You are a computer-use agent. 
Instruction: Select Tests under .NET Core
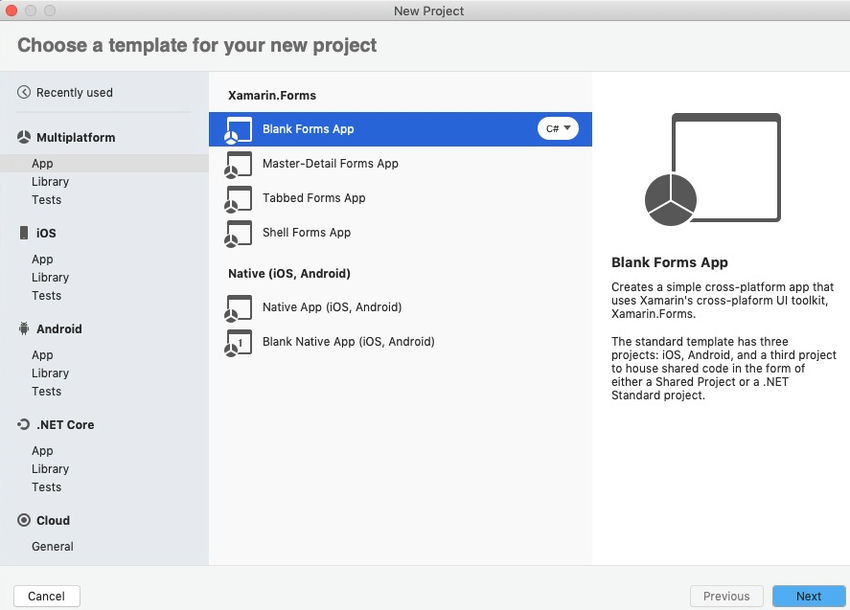click(x=46, y=487)
